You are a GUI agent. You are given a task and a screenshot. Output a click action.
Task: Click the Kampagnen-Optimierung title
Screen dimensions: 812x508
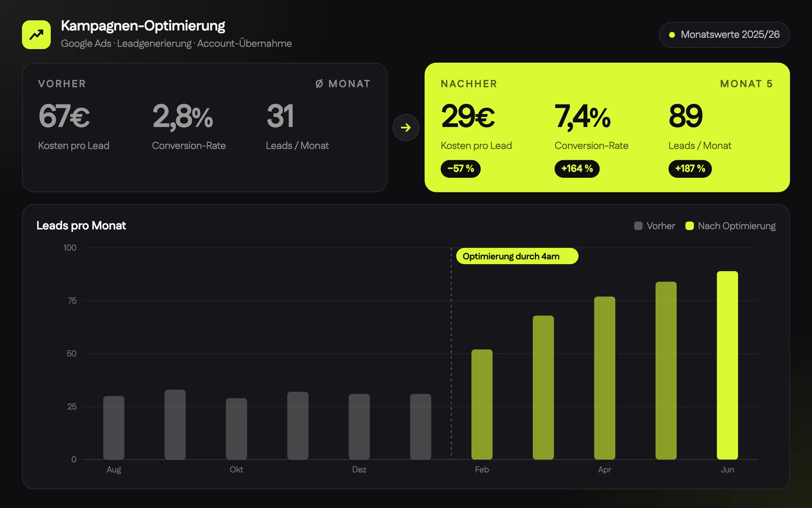[x=143, y=26]
